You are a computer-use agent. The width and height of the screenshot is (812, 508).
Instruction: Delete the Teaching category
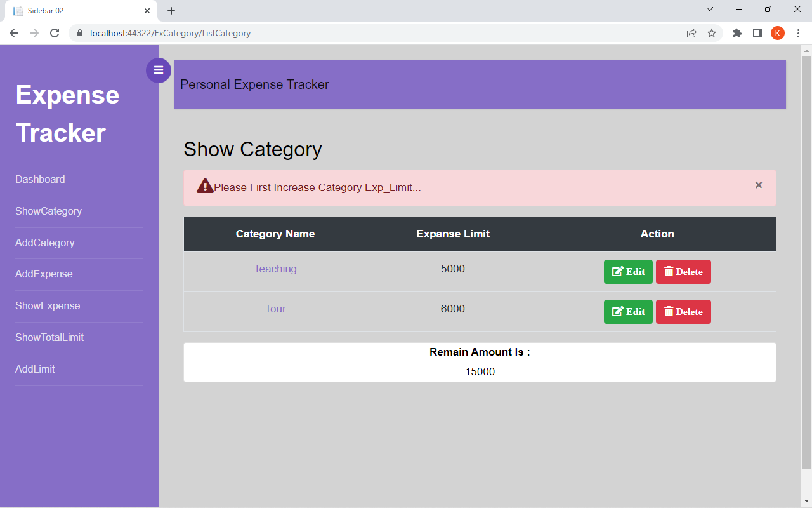pyautogui.click(x=683, y=272)
